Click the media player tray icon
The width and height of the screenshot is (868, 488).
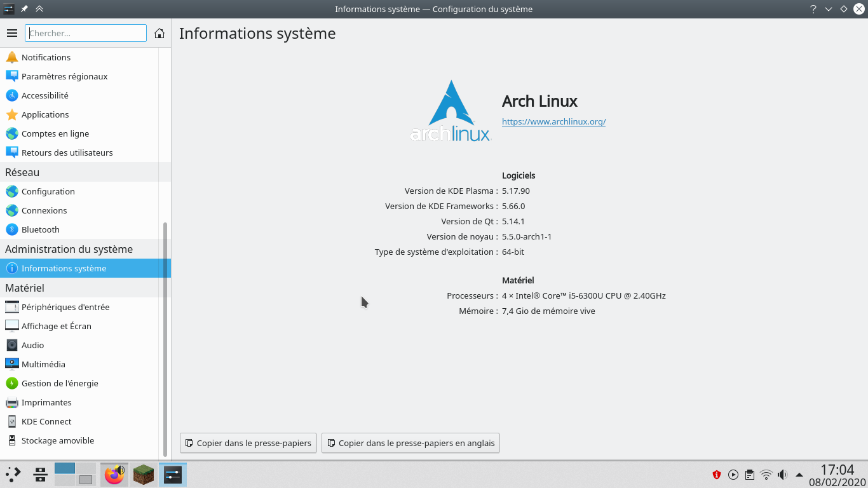[x=733, y=475]
